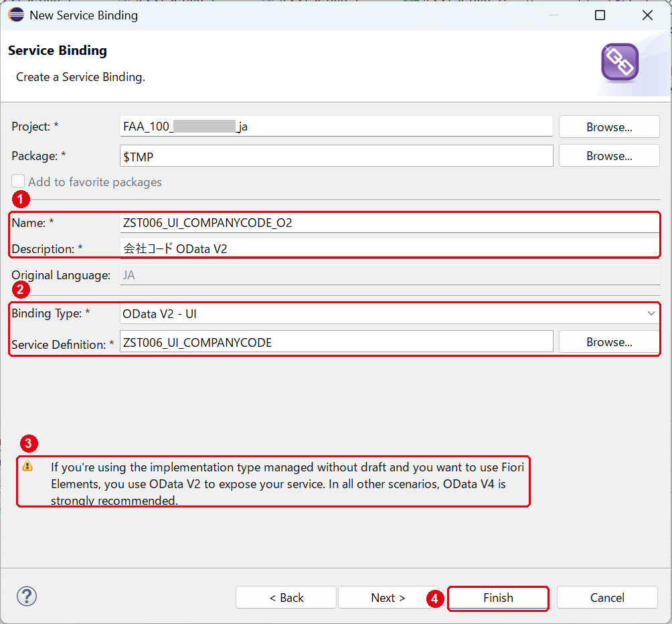
Task: Click the Service Binding chain-link banner icon
Action: point(620,62)
